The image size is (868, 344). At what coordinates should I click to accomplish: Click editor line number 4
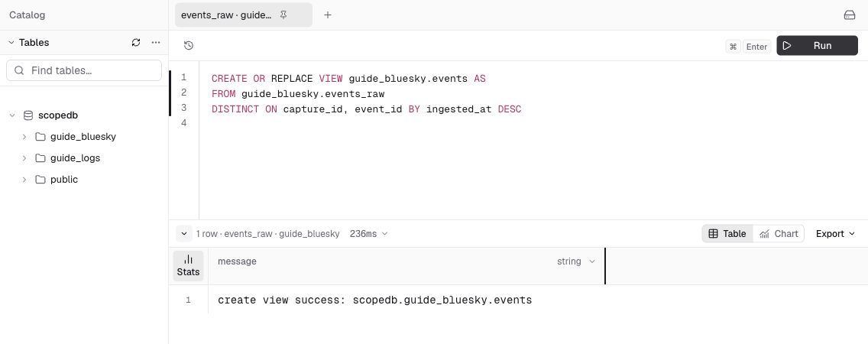click(x=184, y=122)
